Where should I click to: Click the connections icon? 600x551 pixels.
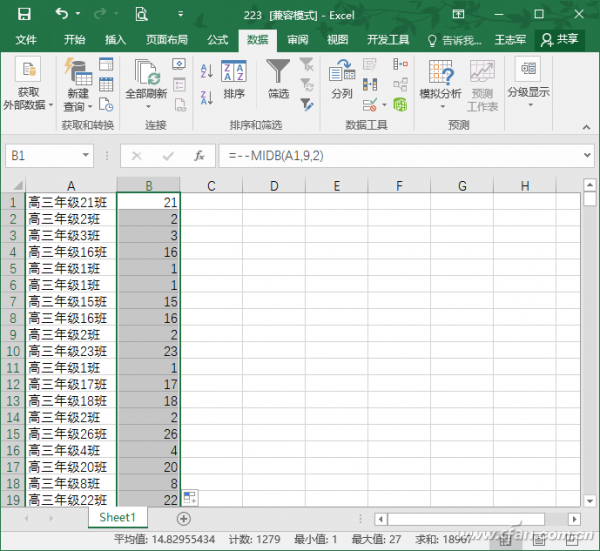(x=179, y=64)
